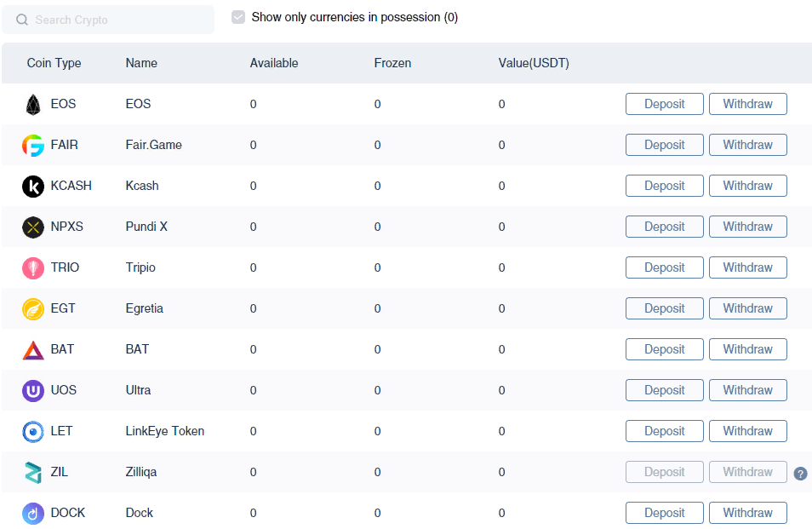This screenshot has height=529, width=812.
Task: Click the Available value in ZIL row
Action: tap(254, 473)
